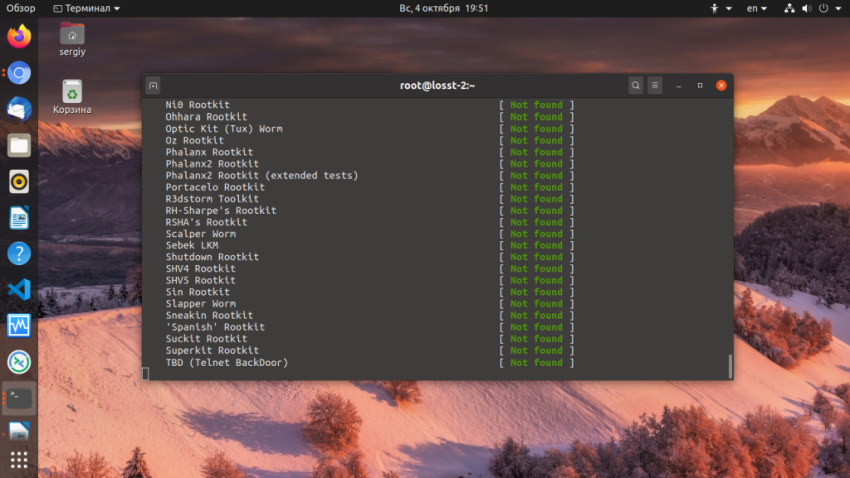Click the 'Superkit Rootkit' line
The width and height of the screenshot is (850, 478).
pyautogui.click(x=212, y=350)
